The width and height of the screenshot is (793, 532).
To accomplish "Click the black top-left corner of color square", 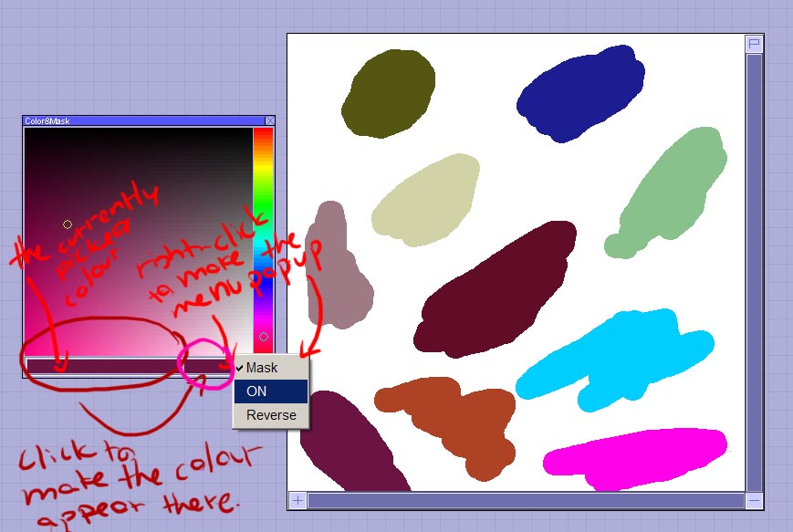I will tap(29, 131).
